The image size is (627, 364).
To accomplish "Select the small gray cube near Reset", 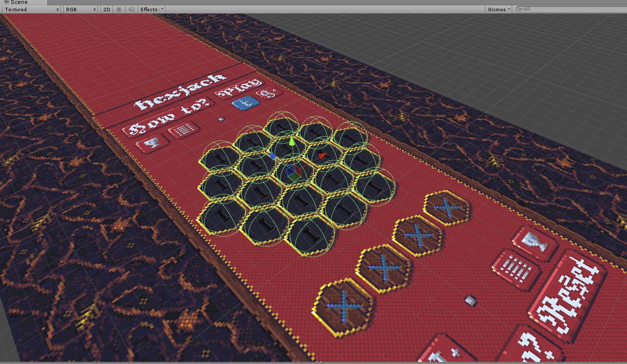I will [470, 300].
